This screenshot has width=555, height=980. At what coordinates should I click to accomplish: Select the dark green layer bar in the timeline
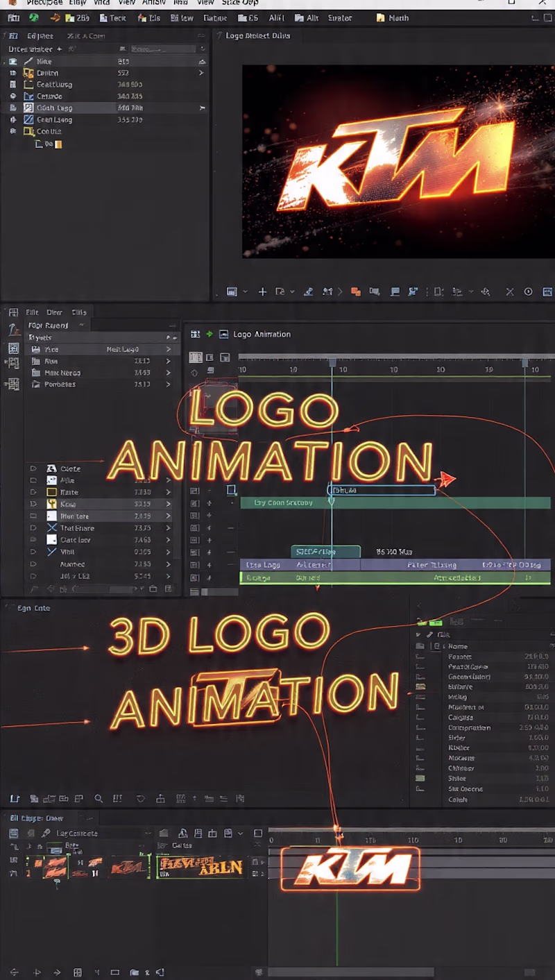coord(395,502)
